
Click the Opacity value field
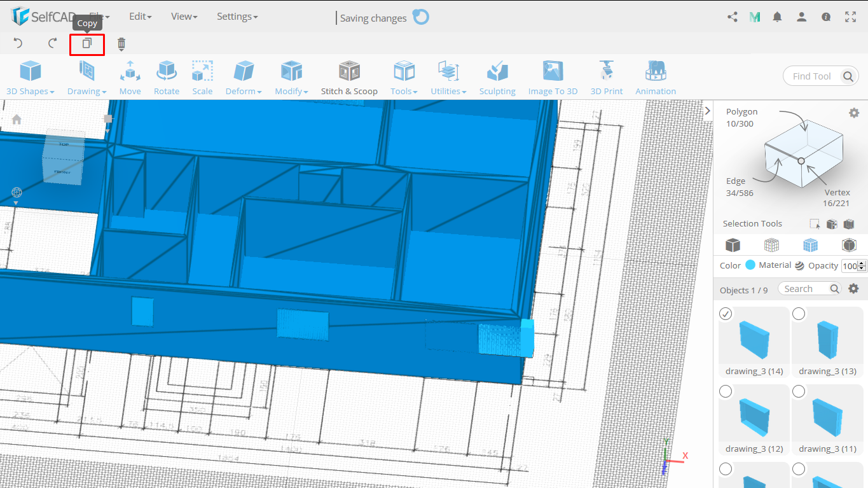[x=850, y=266]
